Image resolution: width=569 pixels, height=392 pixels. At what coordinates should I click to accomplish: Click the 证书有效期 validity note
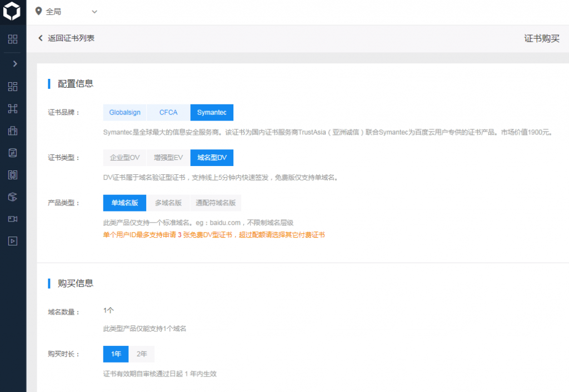159,374
